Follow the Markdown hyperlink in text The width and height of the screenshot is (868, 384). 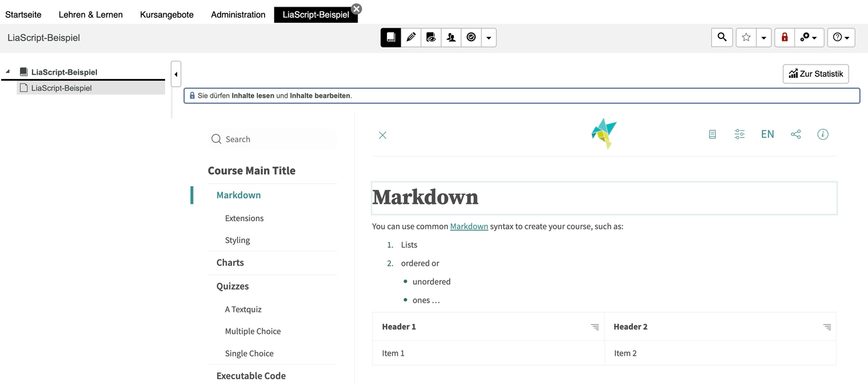pos(469,227)
